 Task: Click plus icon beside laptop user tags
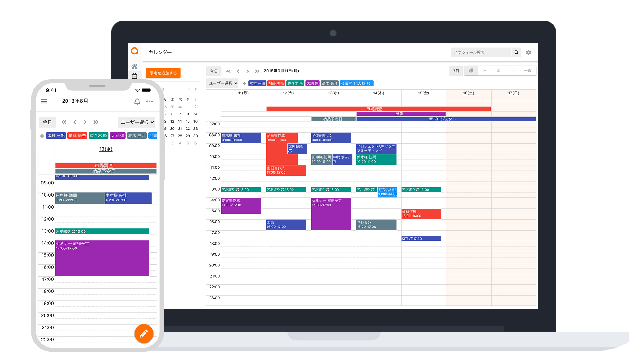pyautogui.click(x=245, y=84)
